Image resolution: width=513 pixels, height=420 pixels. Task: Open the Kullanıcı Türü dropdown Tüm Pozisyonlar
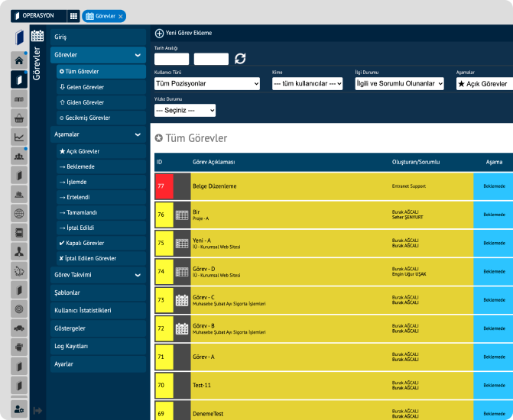coord(207,84)
